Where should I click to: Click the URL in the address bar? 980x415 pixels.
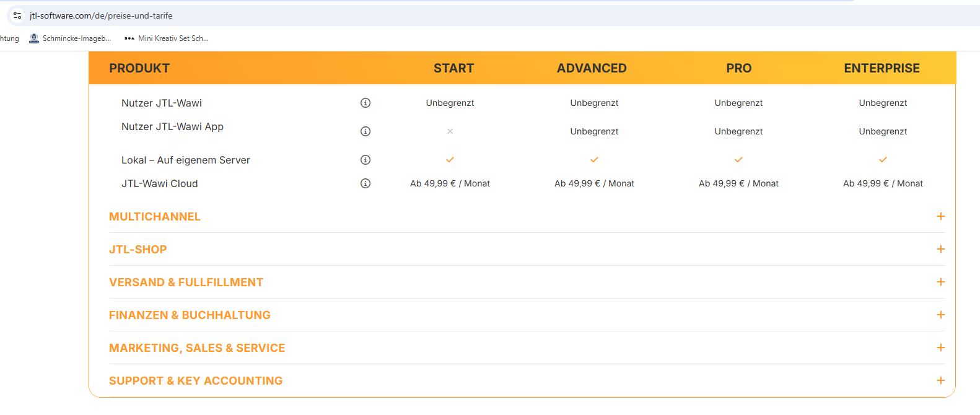click(x=101, y=15)
